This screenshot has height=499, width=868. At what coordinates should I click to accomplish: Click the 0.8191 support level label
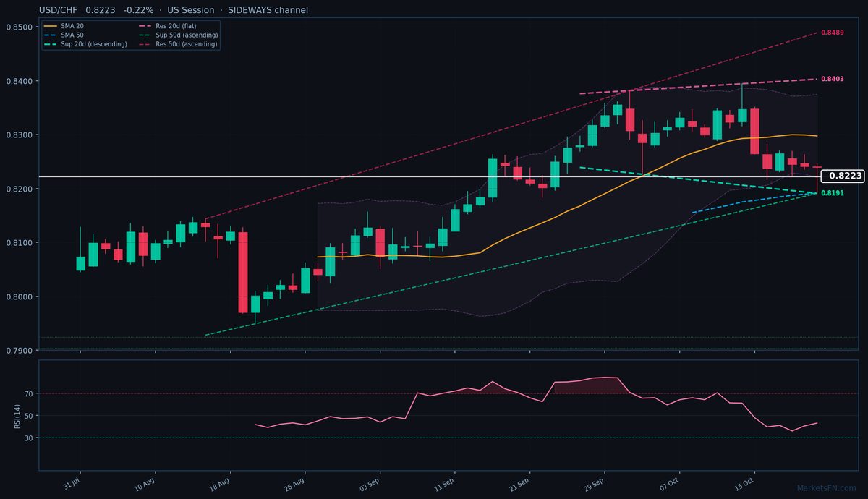coord(833,193)
